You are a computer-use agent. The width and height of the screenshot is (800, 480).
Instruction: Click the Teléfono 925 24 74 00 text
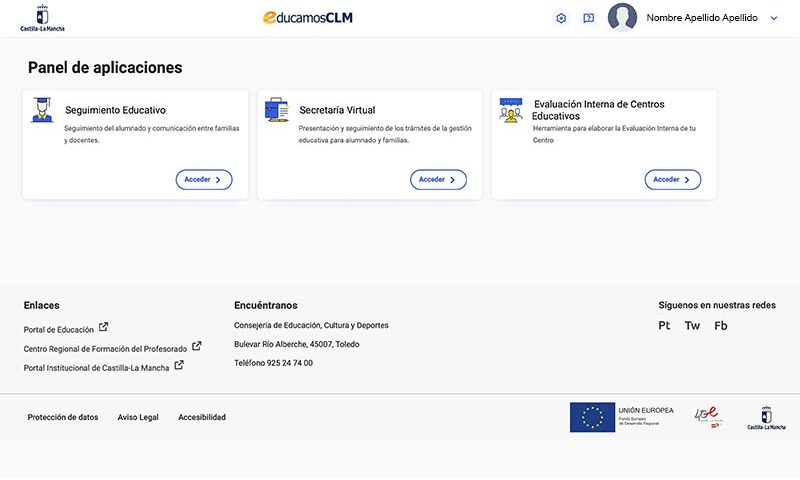pos(273,363)
